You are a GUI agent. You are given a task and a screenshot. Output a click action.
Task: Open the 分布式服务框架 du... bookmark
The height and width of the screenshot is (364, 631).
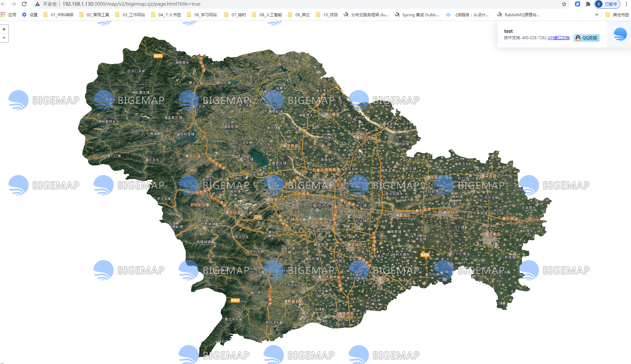[x=366, y=15]
